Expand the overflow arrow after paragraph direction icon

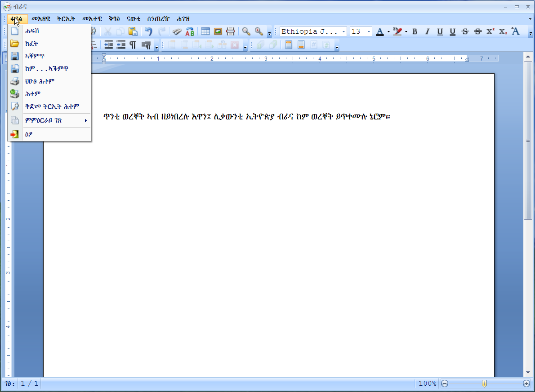[156, 47]
